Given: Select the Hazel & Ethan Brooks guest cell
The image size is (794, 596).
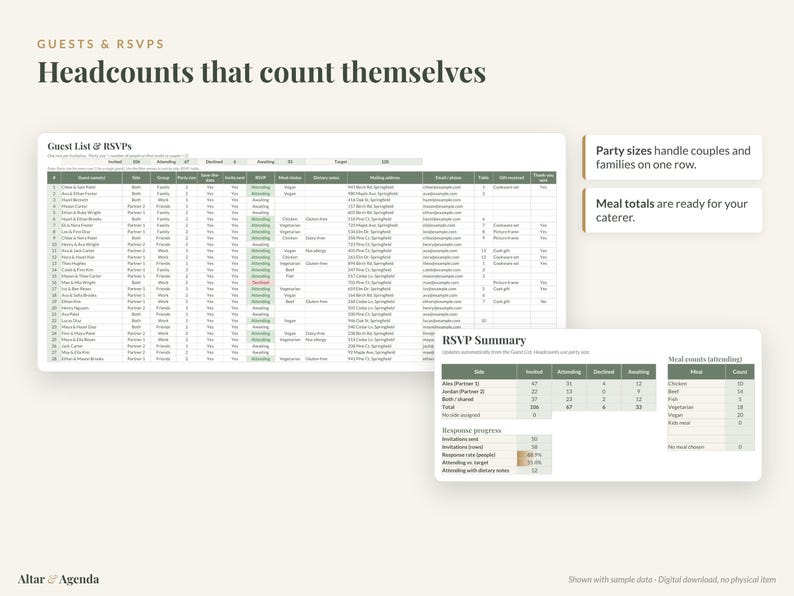Looking at the screenshot, I should point(92,219).
